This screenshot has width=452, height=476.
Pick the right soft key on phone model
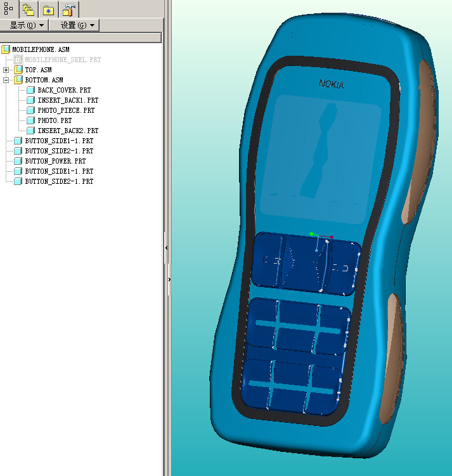pyautogui.click(x=343, y=268)
